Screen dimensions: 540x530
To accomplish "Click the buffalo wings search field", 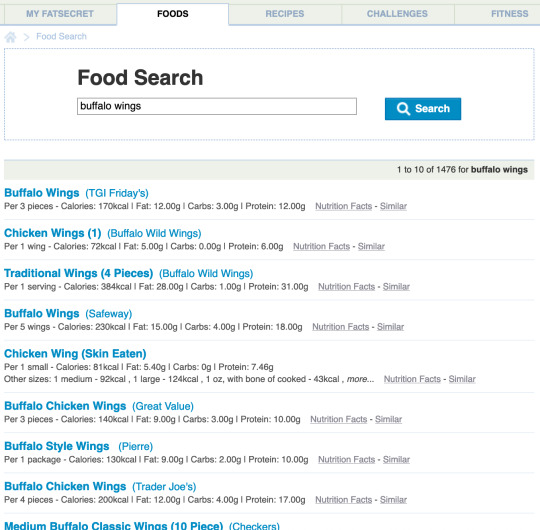I will point(217,106).
